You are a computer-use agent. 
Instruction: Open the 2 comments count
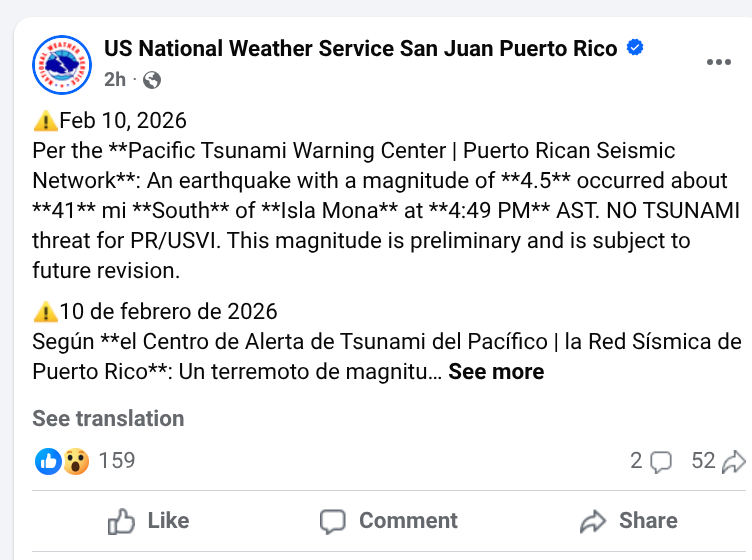click(636, 461)
